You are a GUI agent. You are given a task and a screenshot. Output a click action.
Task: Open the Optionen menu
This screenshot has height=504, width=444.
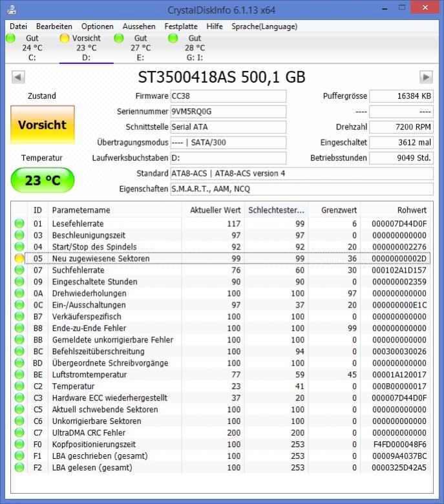coord(98,26)
